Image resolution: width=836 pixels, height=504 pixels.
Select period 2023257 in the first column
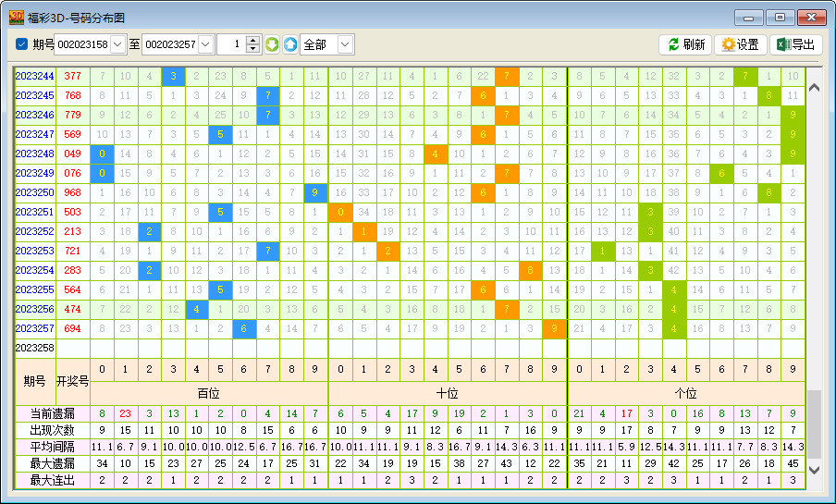34,328
